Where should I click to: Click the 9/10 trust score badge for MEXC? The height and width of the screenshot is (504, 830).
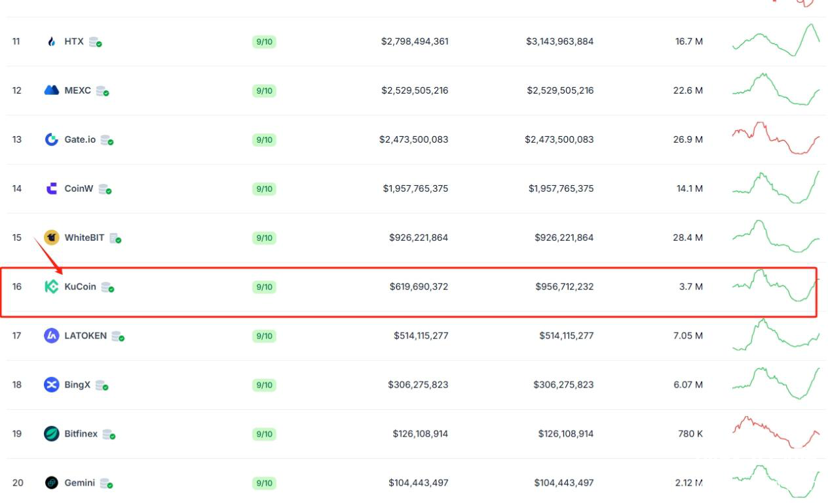264,91
